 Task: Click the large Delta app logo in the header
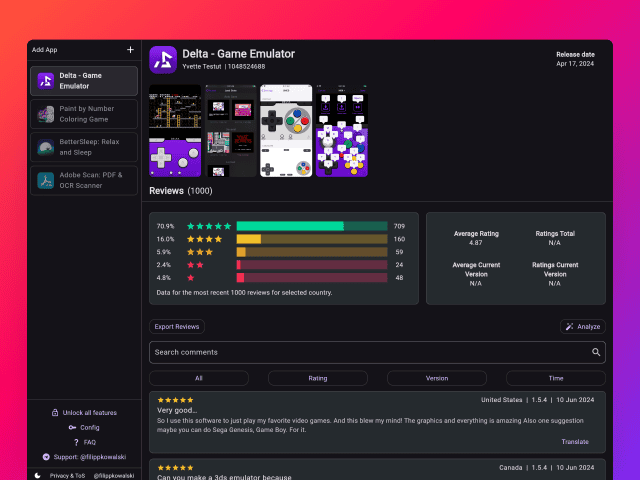pos(163,59)
